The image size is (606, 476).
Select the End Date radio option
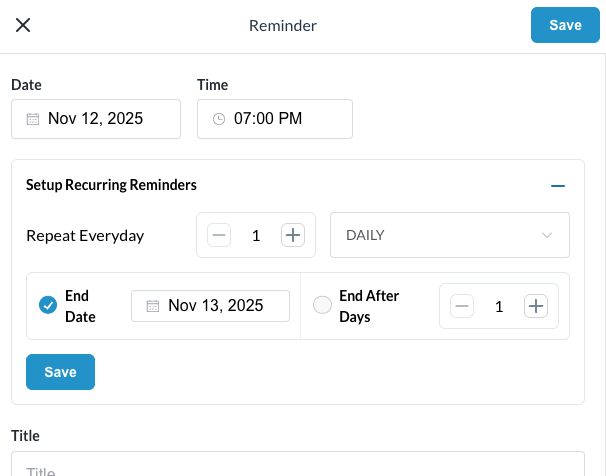point(47,306)
